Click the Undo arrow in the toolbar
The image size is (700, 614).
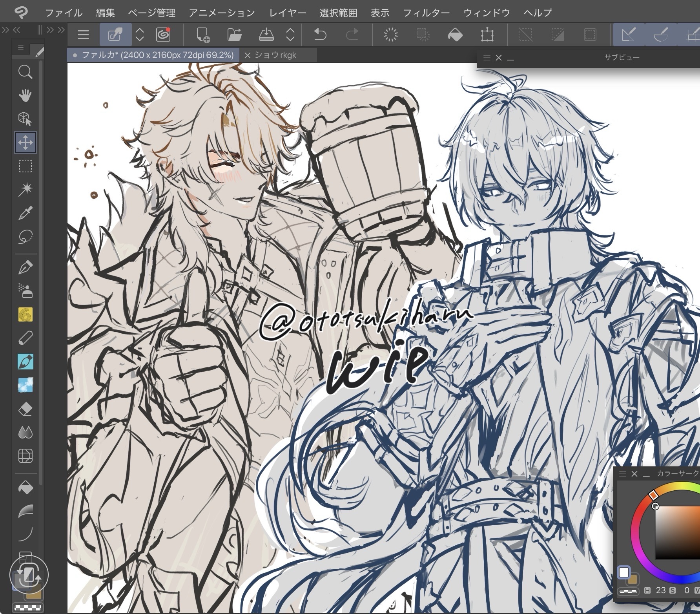[320, 35]
